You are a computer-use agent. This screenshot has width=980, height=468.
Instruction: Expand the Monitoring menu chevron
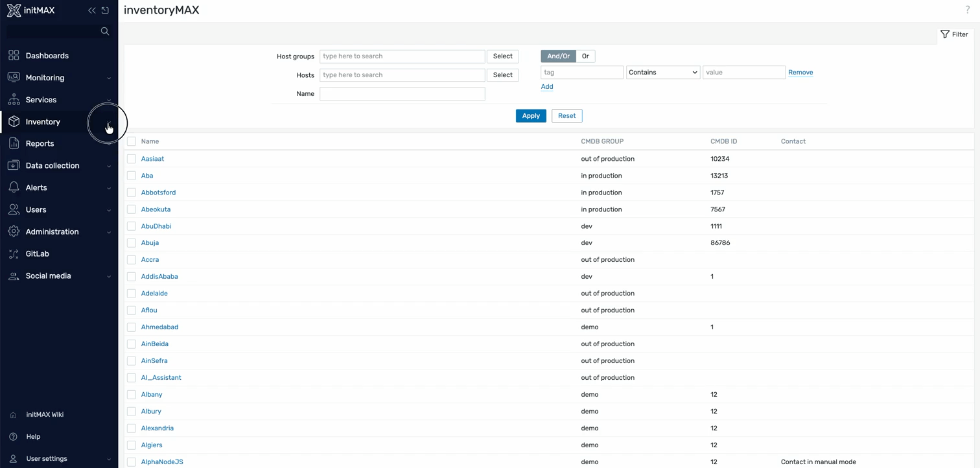click(108, 78)
